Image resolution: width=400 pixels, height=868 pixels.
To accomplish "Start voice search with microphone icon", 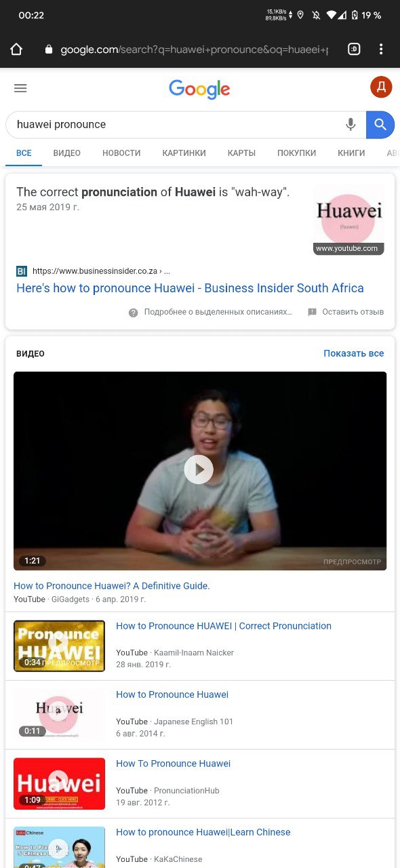I will (351, 124).
